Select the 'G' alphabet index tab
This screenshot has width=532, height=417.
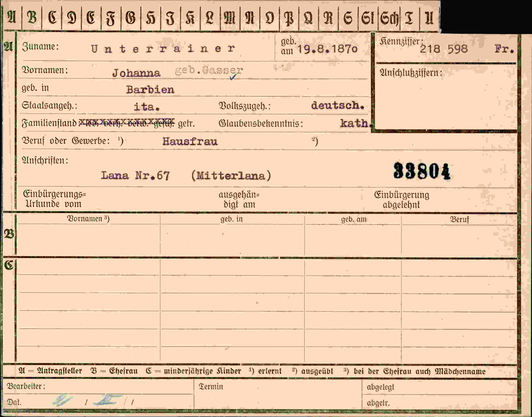tap(131, 18)
